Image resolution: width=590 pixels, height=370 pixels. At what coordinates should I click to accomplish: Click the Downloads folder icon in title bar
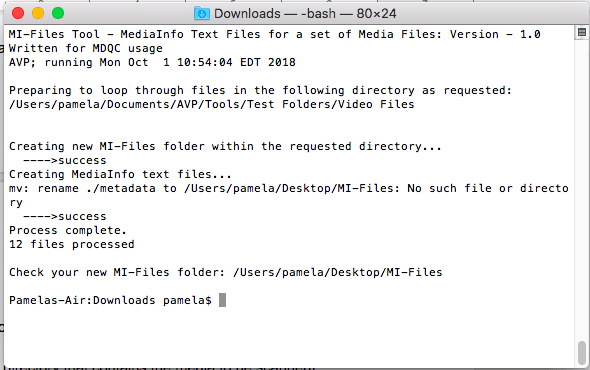202,14
